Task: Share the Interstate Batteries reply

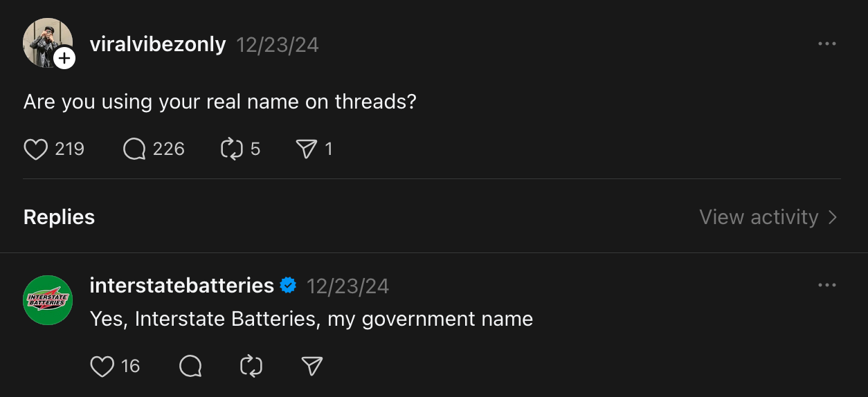Action: [x=312, y=366]
